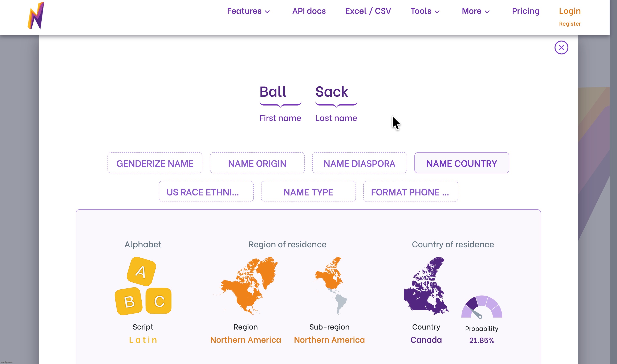Image resolution: width=617 pixels, height=364 pixels.
Task: Click the probability gauge meter
Action: point(482,307)
